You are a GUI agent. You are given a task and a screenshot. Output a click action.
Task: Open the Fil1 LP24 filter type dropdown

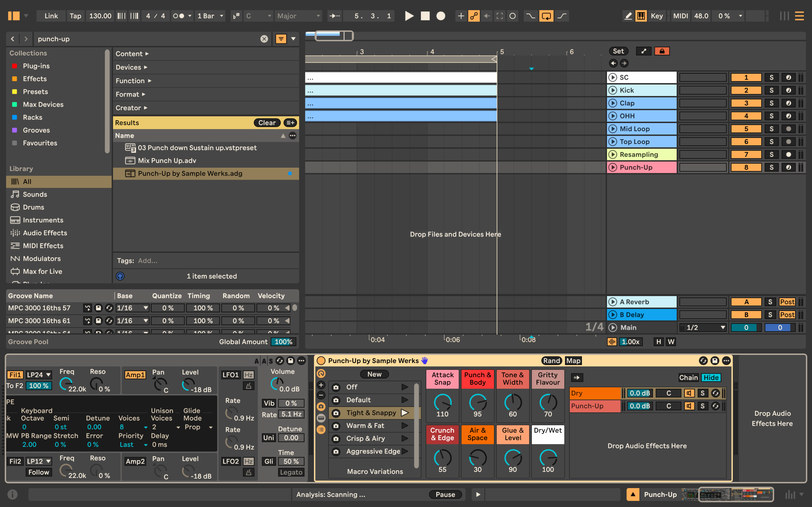(x=39, y=375)
